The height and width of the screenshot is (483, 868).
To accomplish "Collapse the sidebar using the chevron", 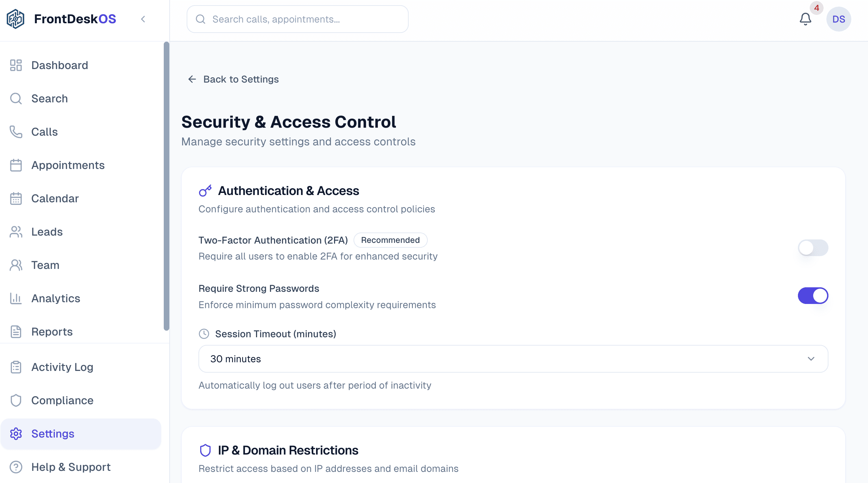I will pyautogui.click(x=143, y=19).
